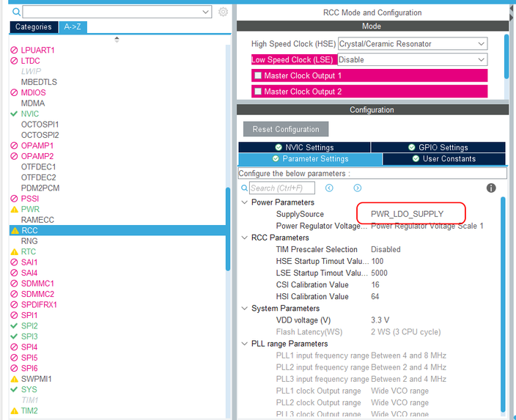
Task: Click the parameter list vertical scrollbar
Action: (503, 304)
